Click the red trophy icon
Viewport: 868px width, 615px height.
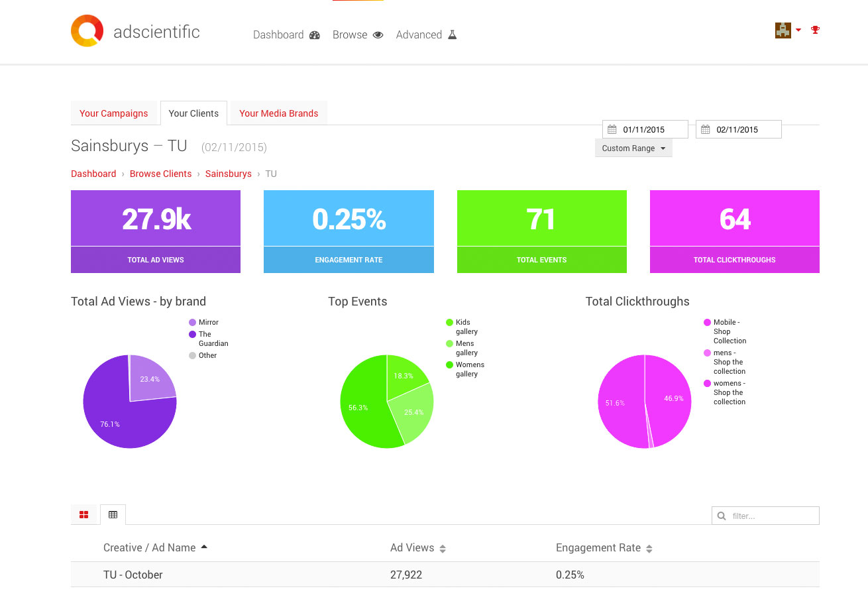(816, 30)
